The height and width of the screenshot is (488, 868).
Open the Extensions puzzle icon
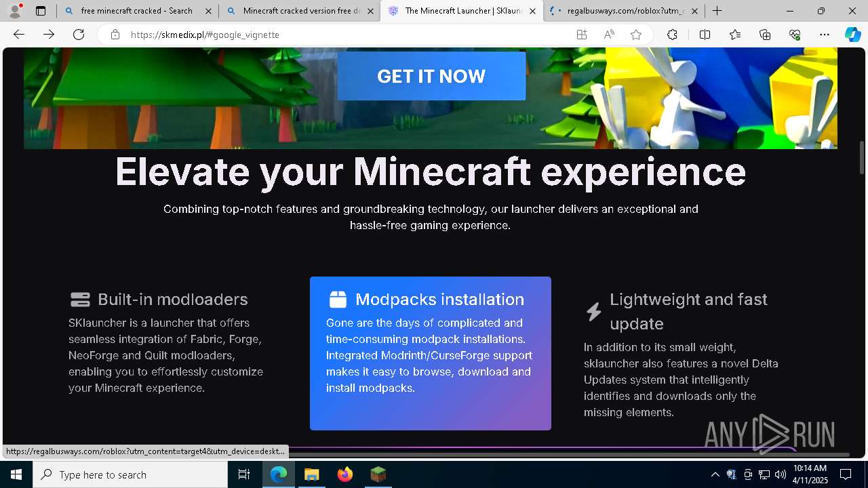(x=672, y=35)
